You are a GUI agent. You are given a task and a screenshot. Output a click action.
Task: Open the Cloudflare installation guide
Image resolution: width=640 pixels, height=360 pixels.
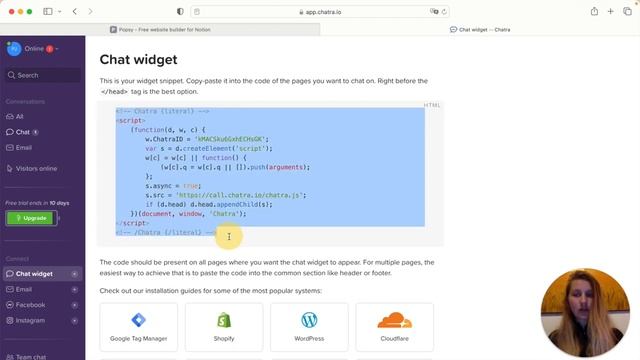(394, 327)
